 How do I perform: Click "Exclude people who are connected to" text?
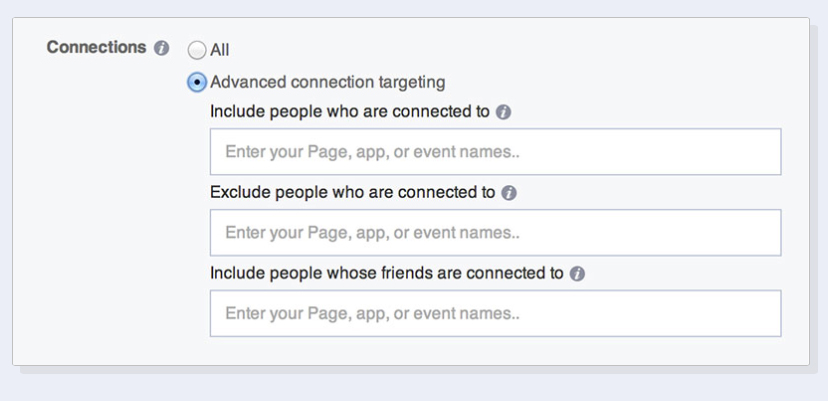pyautogui.click(x=353, y=192)
